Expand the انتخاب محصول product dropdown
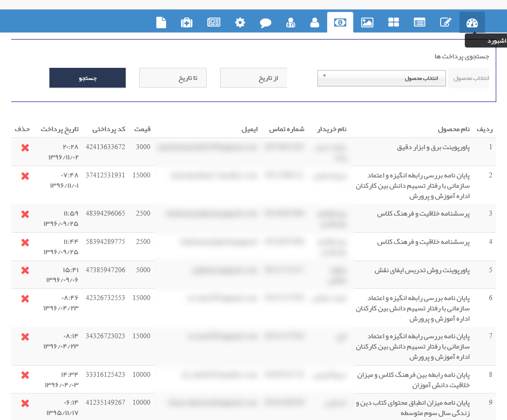 [x=382, y=78]
